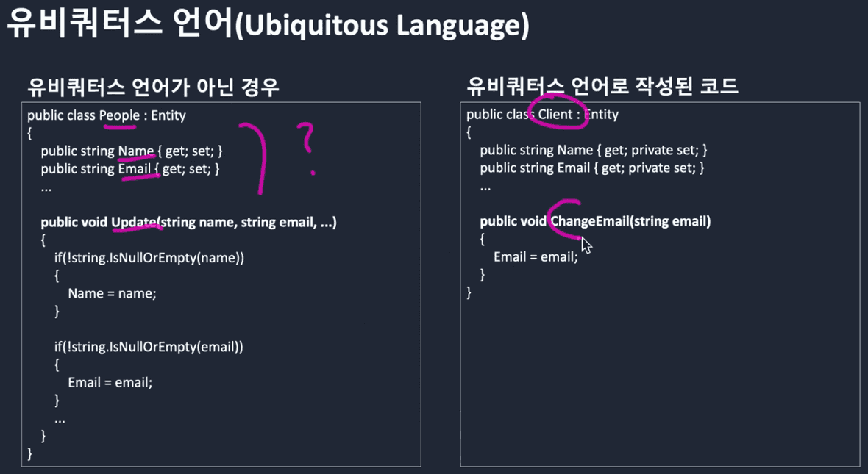The width and height of the screenshot is (868, 474).
Task: Click 'private set' on Client's Email property
Action: pyautogui.click(x=662, y=168)
